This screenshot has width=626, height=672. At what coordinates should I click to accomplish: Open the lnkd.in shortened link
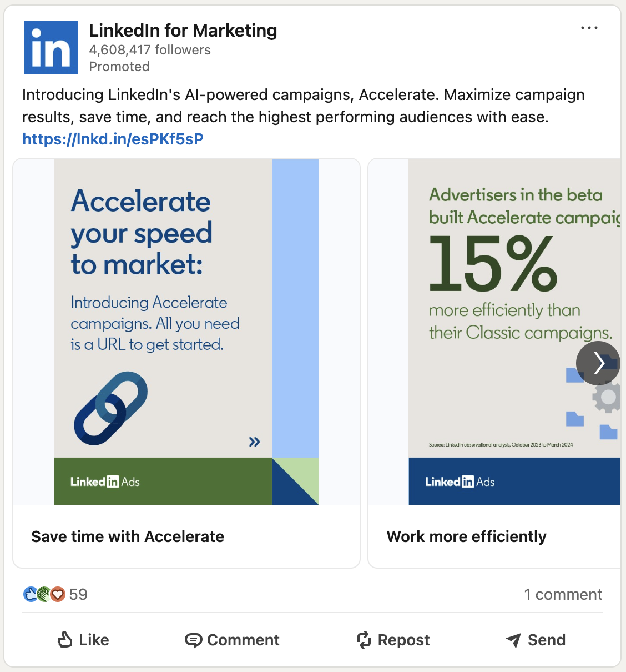click(x=113, y=139)
